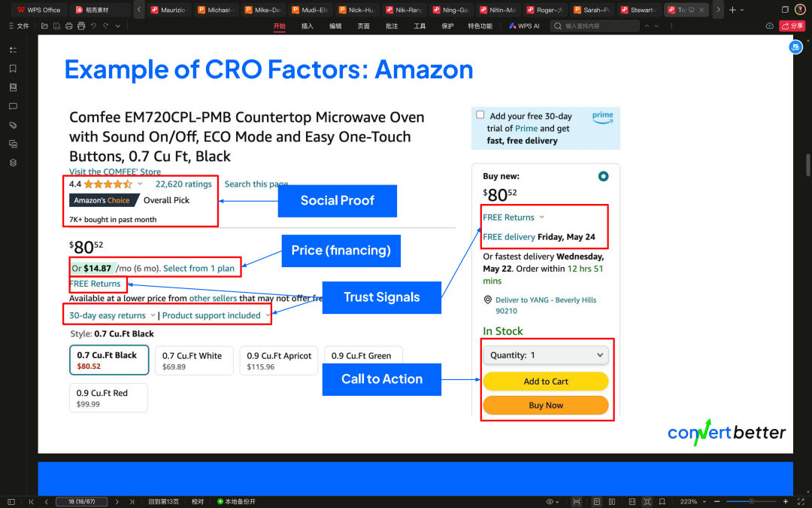This screenshot has height=508, width=812.
Task: Go to the previous page
Action: coord(46,502)
